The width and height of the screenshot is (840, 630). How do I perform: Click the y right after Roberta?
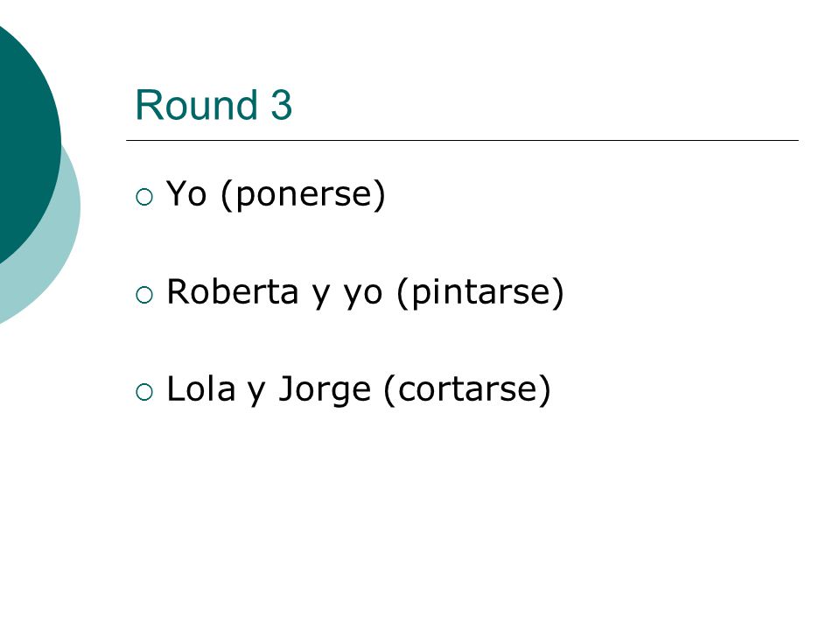click(x=321, y=297)
